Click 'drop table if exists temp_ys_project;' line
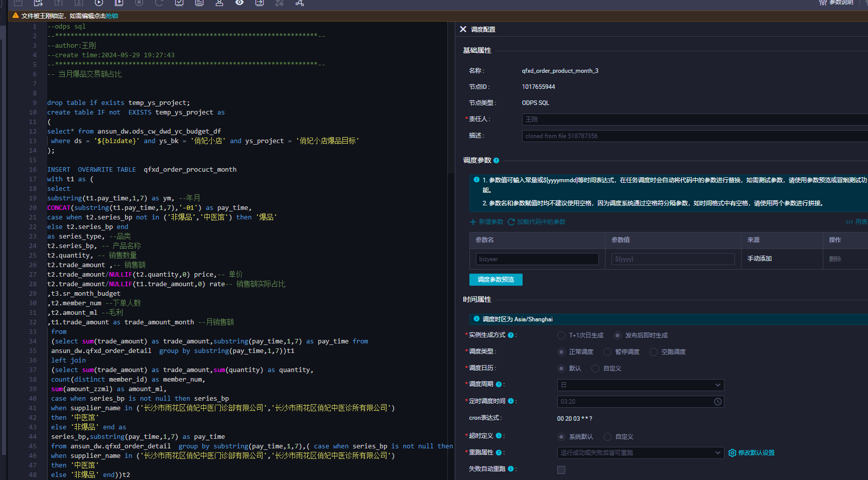 click(x=118, y=103)
